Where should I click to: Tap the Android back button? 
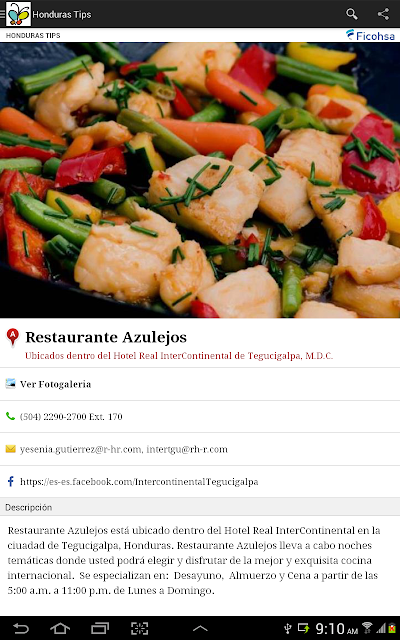click(x=20, y=628)
